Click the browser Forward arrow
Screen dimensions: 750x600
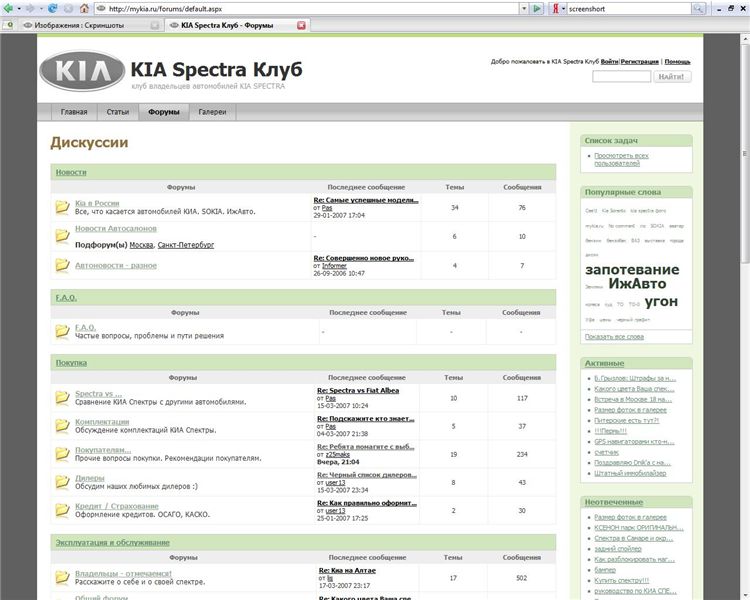click(x=31, y=8)
